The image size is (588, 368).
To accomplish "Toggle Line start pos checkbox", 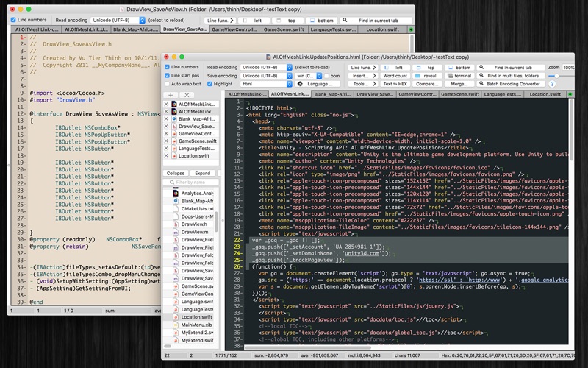I will tap(166, 76).
